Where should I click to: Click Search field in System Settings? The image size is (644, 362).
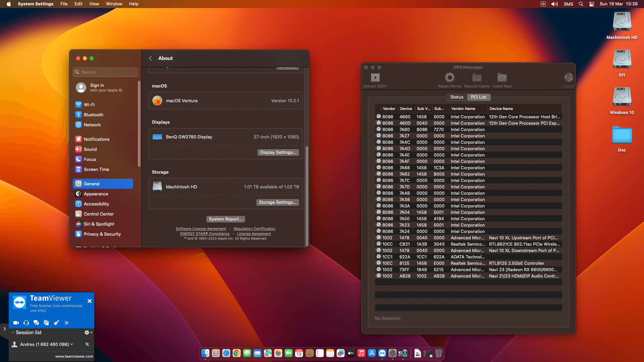pos(106,72)
